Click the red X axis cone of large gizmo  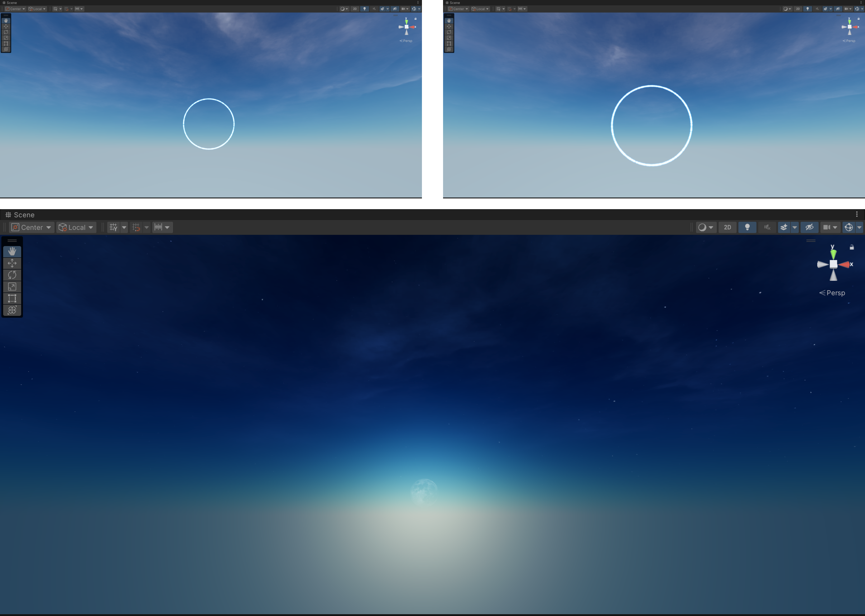pyautogui.click(x=845, y=264)
